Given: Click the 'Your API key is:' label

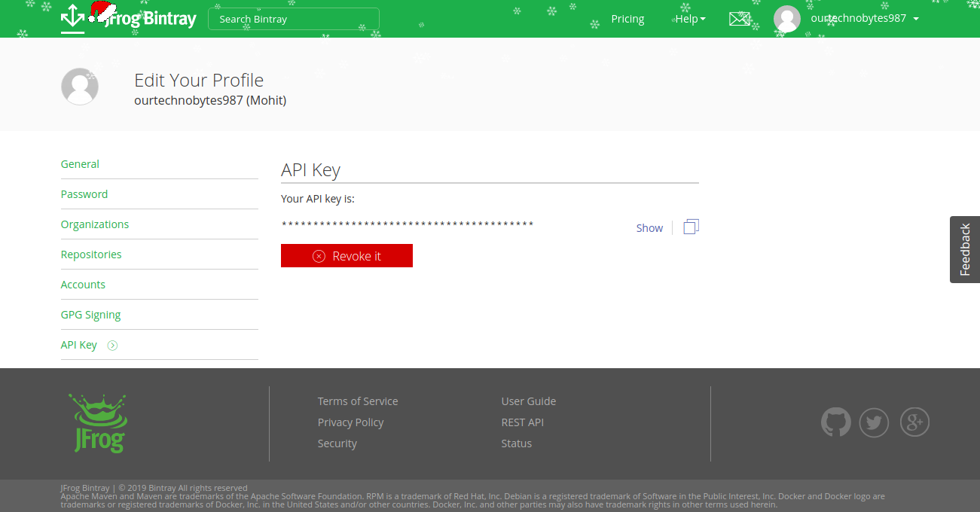Looking at the screenshot, I should coord(318,199).
